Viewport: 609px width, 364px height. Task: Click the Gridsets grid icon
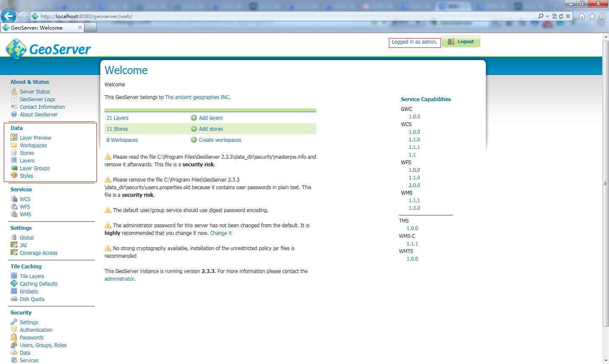point(14,291)
